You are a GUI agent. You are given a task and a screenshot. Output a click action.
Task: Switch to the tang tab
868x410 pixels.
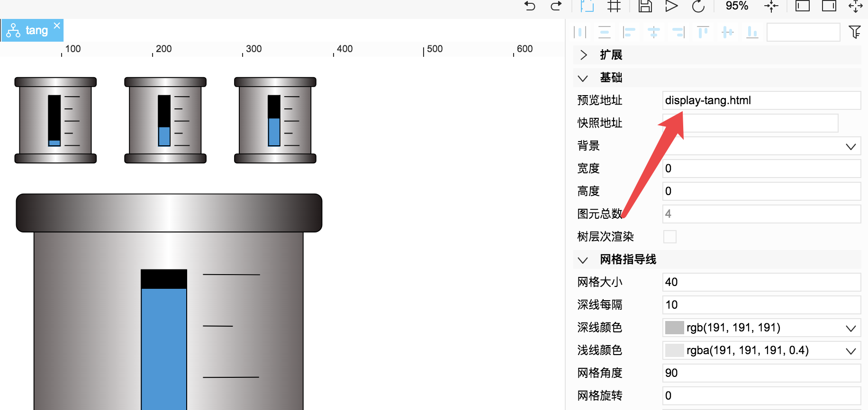[32, 30]
